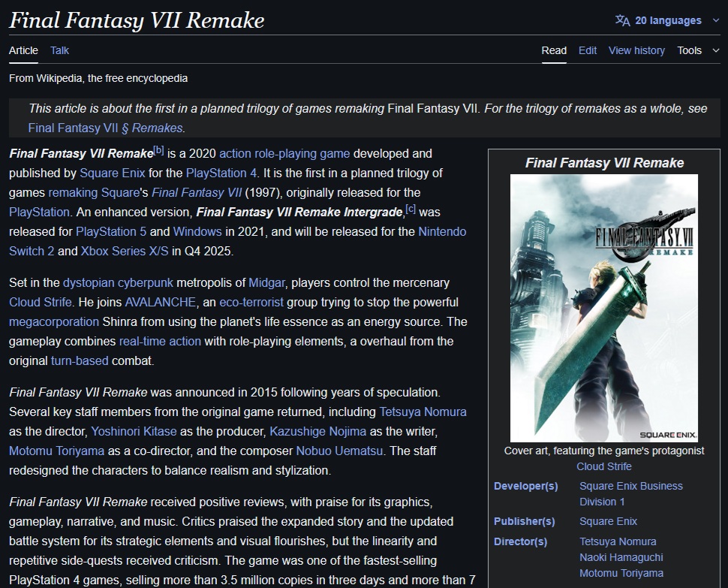Open the AVALANCHE link
Screen dimensions: 728x588
pyautogui.click(x=160, y=302)
